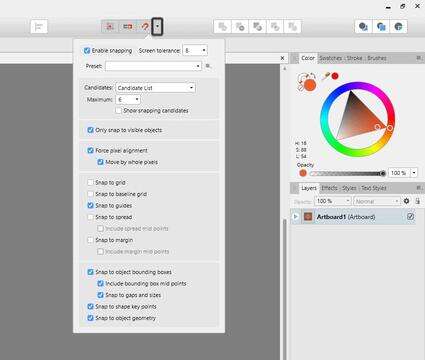Screen dimensions: 425x360
Task: Open blend mode Normal dropdown
Action: [x=376, y=201]
